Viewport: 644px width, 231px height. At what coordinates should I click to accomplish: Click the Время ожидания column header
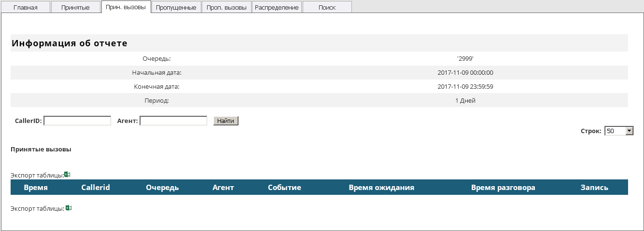(381, 188)
